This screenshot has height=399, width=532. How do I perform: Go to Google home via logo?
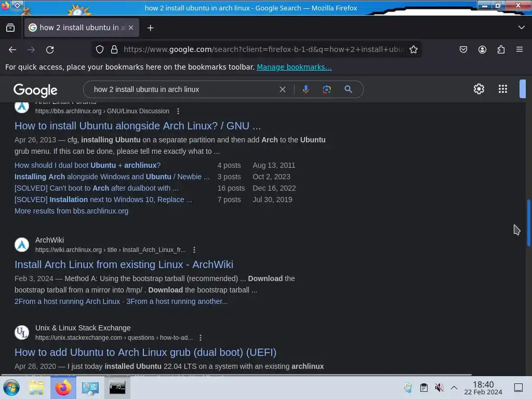point(35,90)
